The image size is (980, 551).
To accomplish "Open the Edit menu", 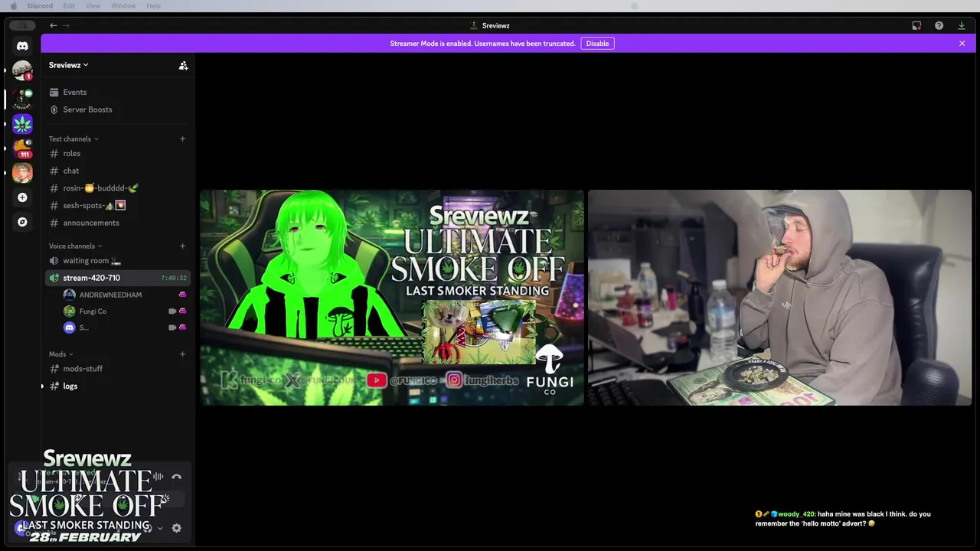I will [69, 6].
